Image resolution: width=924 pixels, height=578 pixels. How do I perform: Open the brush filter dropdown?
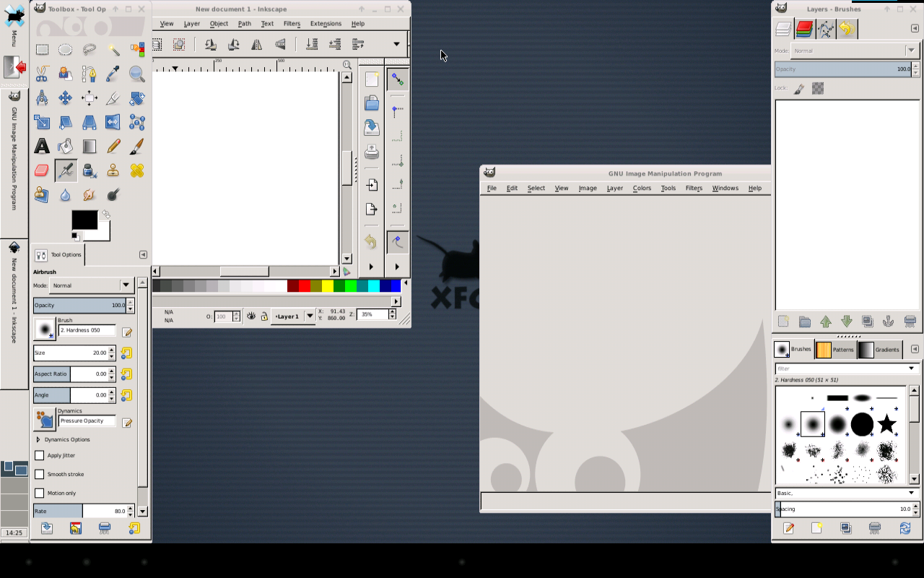click(x=912, y=368)
